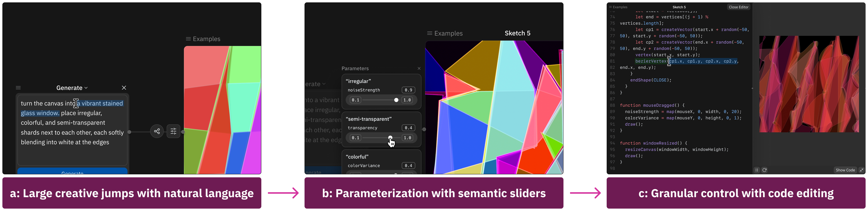The width and height of the screenshot is (868, 211).
Task: Click in the prompt text box about stained glass
Action: click(72, 130)
